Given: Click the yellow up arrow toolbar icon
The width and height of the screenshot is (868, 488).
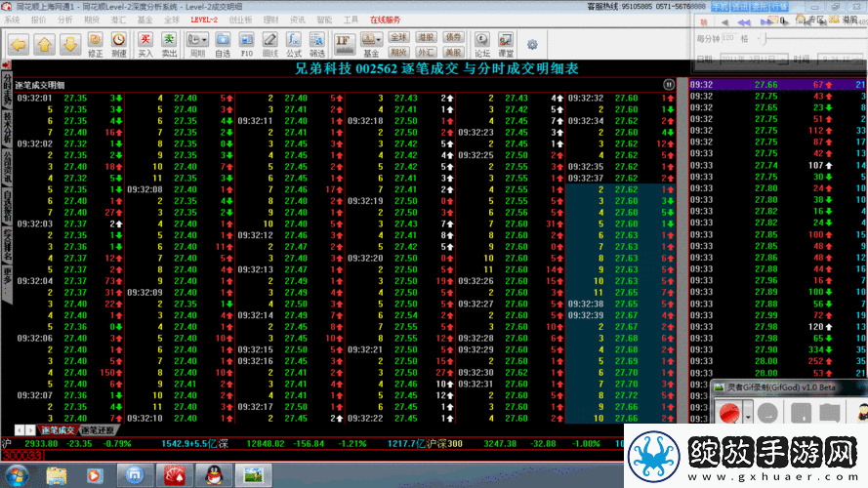Looking at the screenshot, I should pyautogui.click(x=44, y=44).
